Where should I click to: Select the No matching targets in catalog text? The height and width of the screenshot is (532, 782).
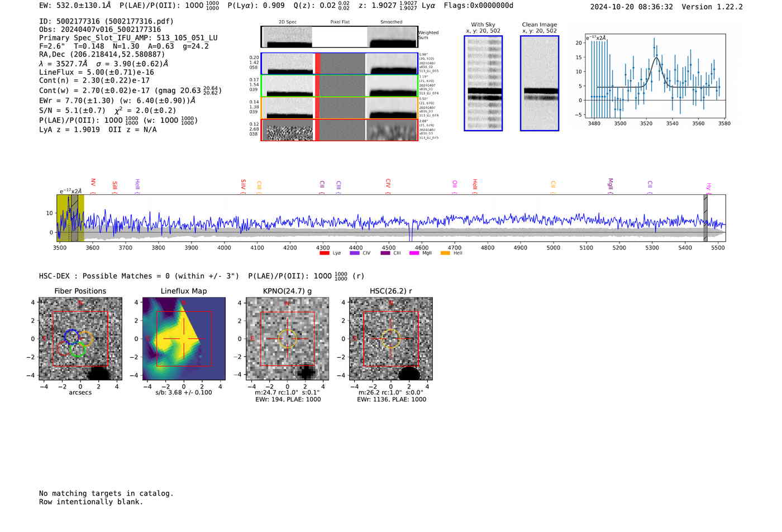106,493
